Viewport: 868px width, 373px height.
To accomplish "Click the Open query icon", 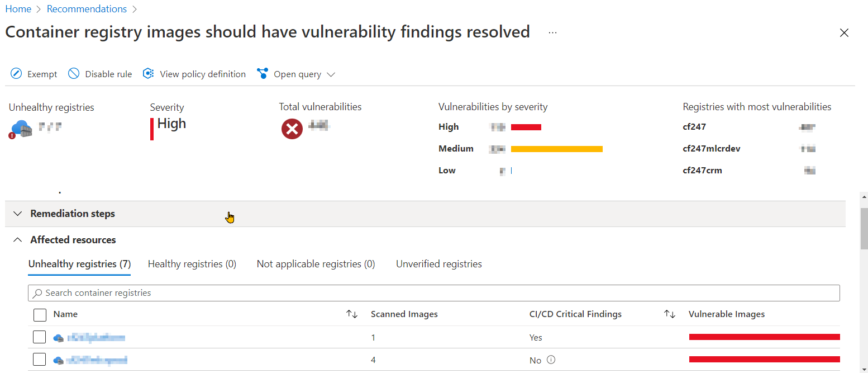I will (263, 74).
